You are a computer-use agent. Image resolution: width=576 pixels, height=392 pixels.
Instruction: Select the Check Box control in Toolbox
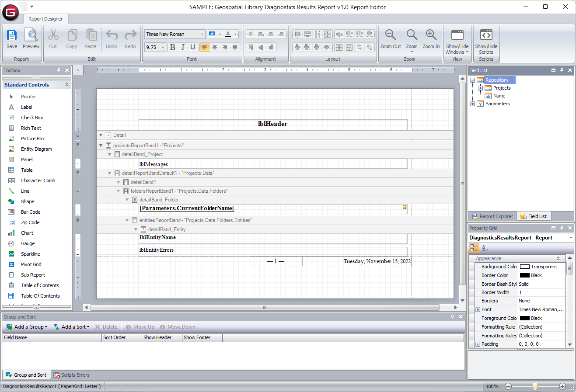[x=32, y=118]
